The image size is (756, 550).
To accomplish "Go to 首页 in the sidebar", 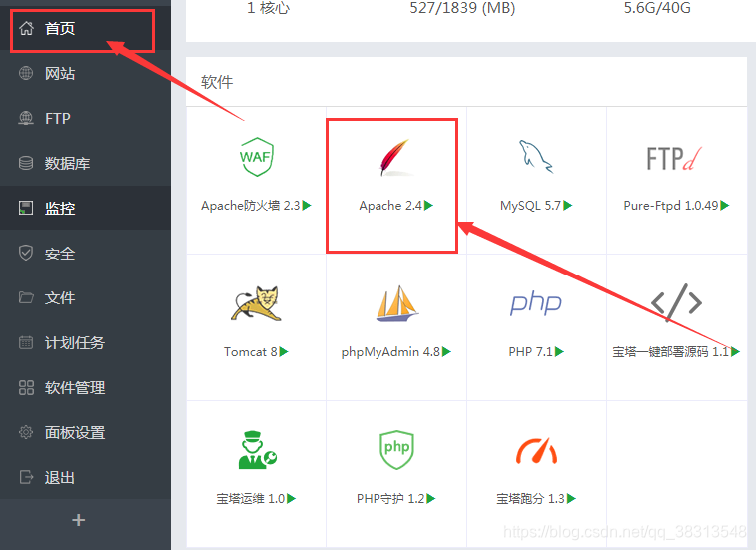I will pos(85,28).
